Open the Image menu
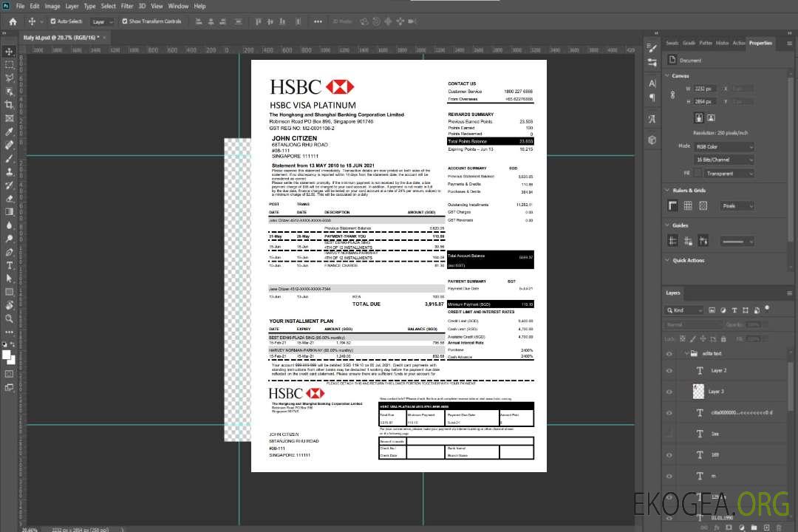The image size is (798, 532). 52,6
